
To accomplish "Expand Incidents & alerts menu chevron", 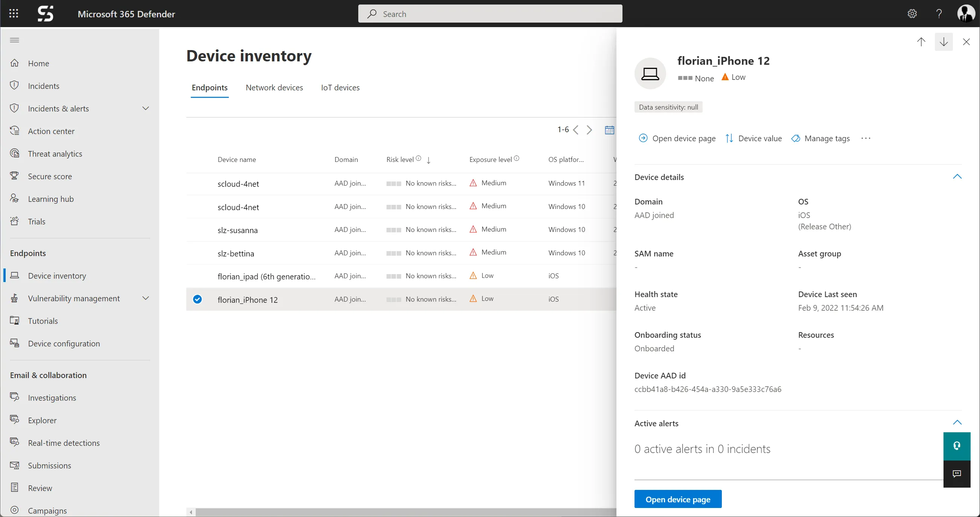I will click(145, 108).
